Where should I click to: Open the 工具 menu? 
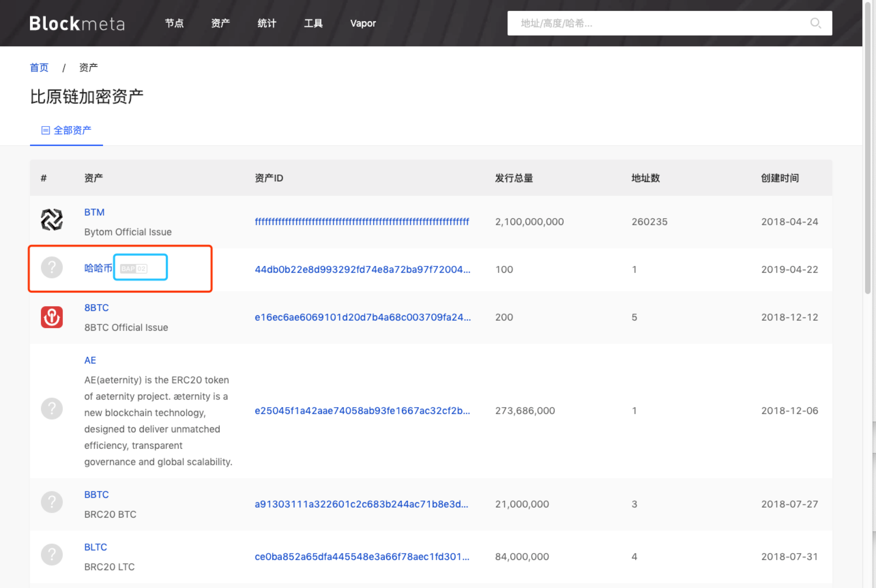click(x=313, y=23)
